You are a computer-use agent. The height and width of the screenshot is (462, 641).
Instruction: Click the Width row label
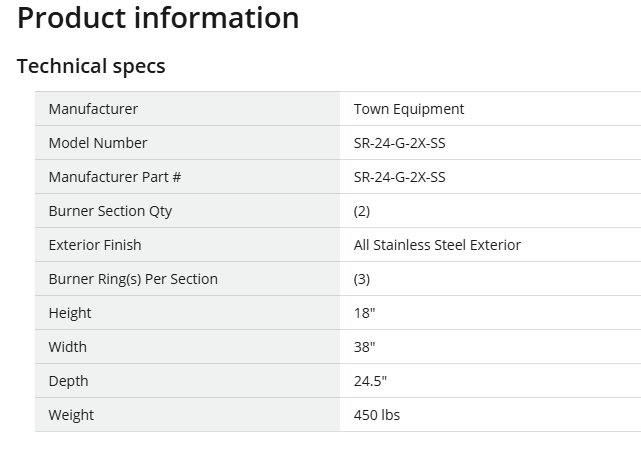tap(67, 347)
